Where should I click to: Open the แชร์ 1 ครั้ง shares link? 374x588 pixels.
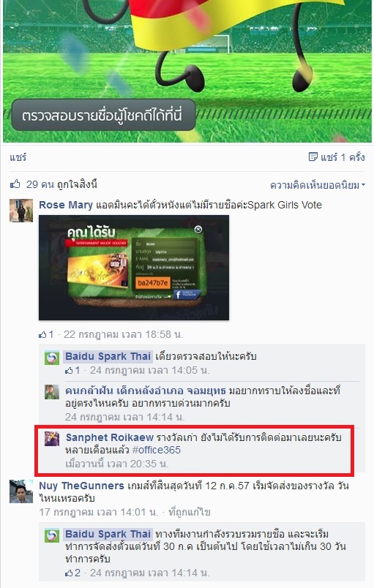tap(343, 157)
